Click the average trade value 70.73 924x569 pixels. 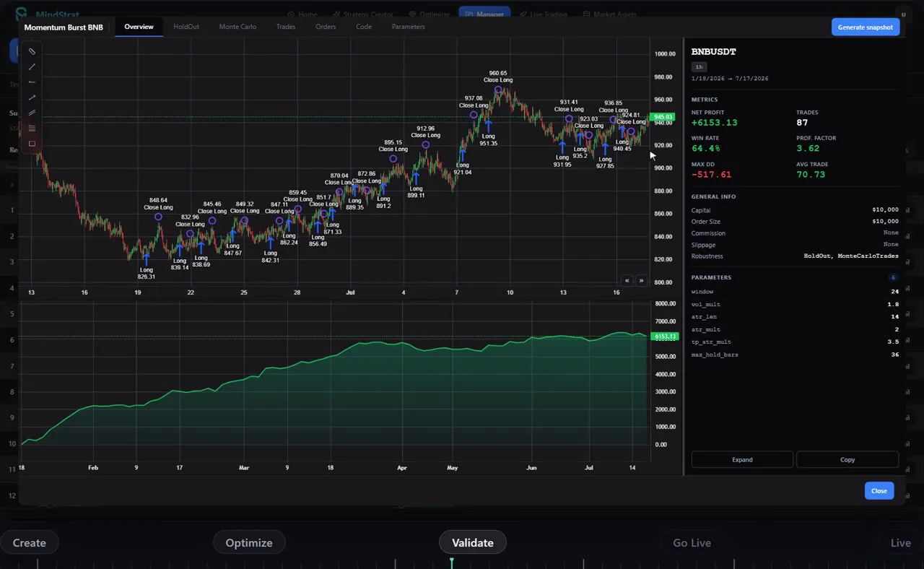[811, 175]
